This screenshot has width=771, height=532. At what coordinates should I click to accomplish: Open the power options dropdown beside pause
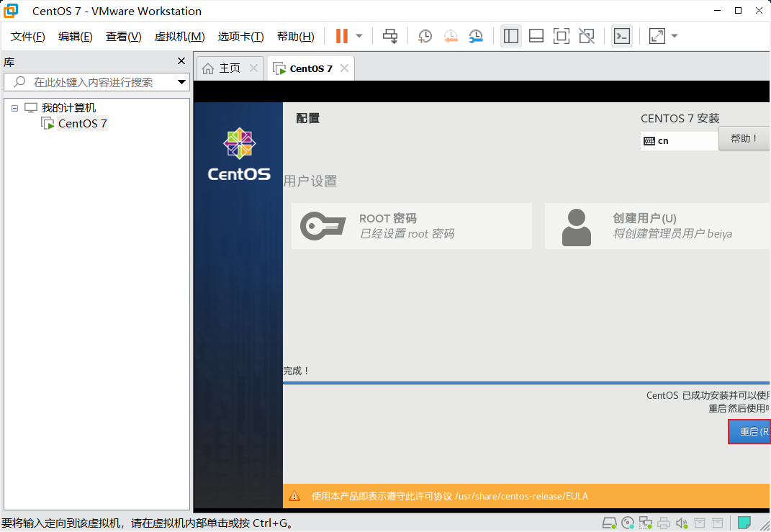(359, 36)
